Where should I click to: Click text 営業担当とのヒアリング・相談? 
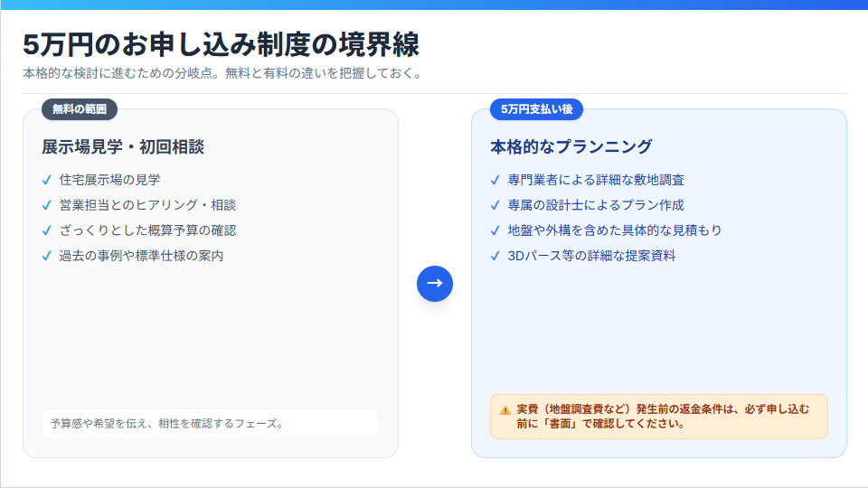147,205
